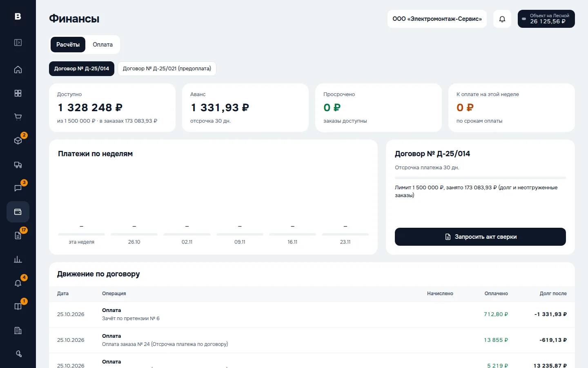Click the К оплате на этой неделе value

coord(465,108)
